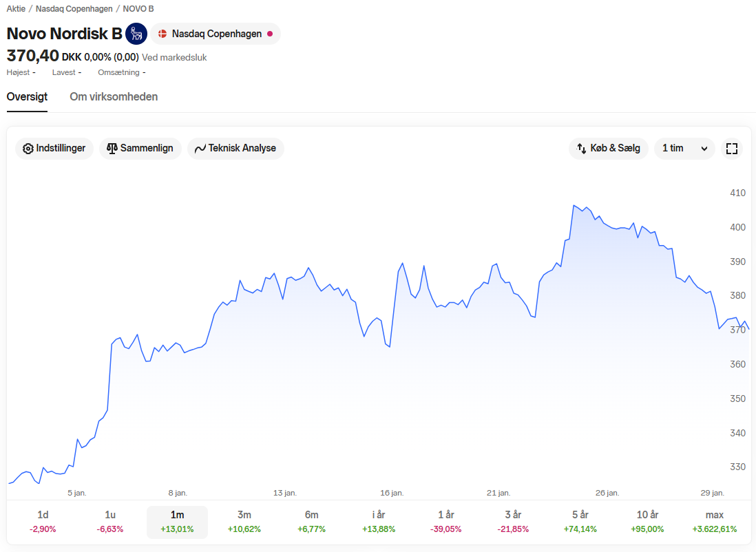Select the 10 år period
Viewport: 756px width, 552px height.
(647, 522)
